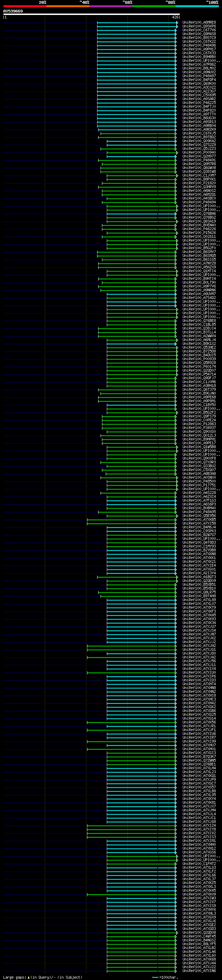
Task: Click hit label UniRef100_C5X695
Action: tap(199, 95)
